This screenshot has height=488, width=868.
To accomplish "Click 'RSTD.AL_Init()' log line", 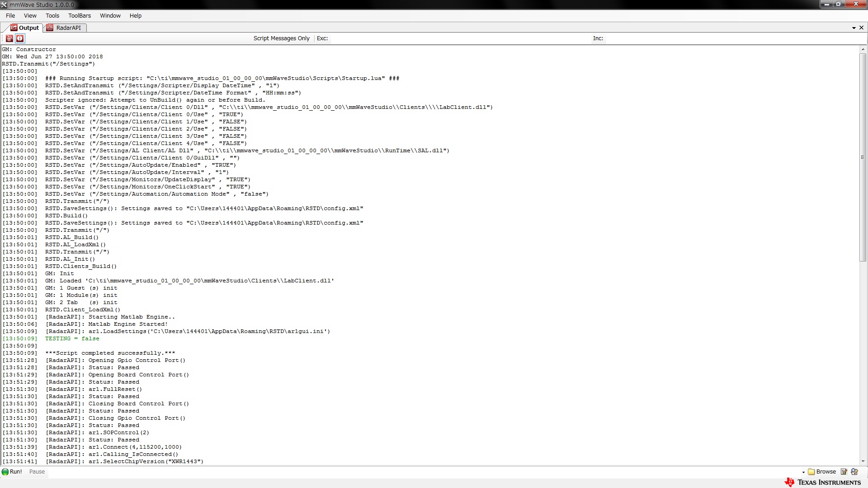I will (x=70, y=259).
